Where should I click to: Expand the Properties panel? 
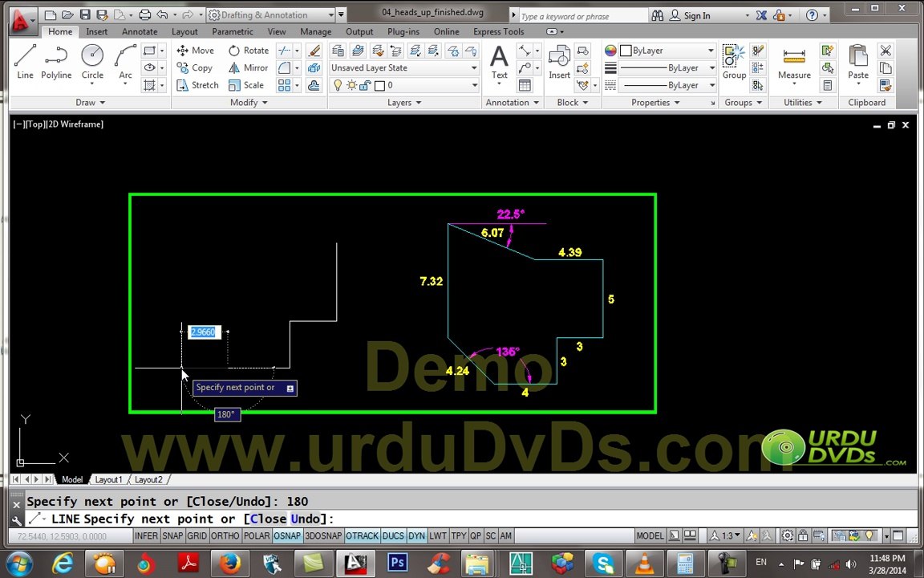655,103
